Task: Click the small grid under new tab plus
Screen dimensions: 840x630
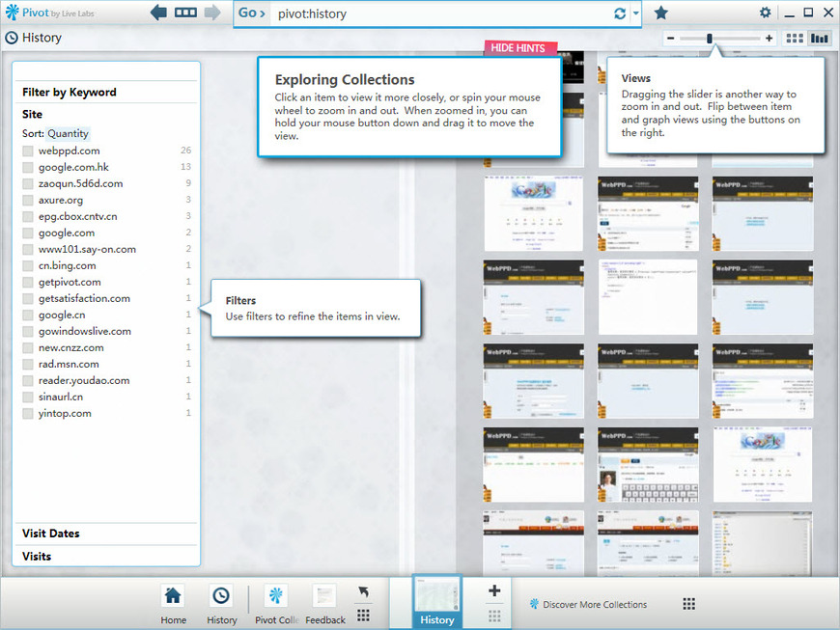Action: 494,616
